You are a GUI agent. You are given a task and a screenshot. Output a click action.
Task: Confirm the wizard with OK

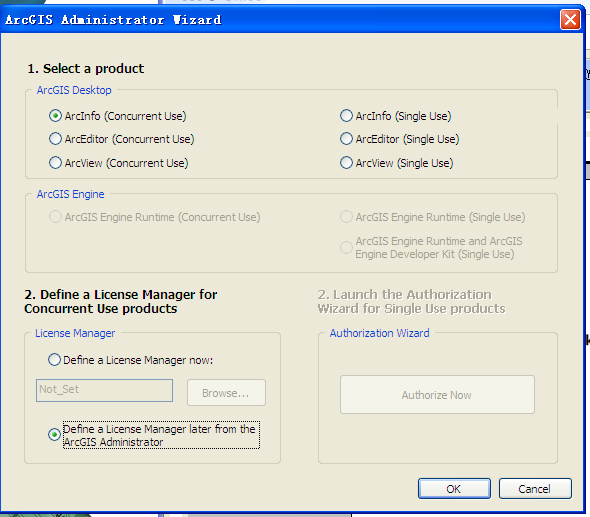[454, 489]
